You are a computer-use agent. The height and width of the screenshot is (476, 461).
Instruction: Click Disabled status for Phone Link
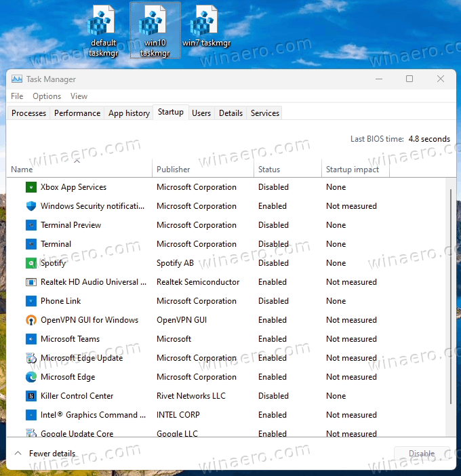click(273, 301)
